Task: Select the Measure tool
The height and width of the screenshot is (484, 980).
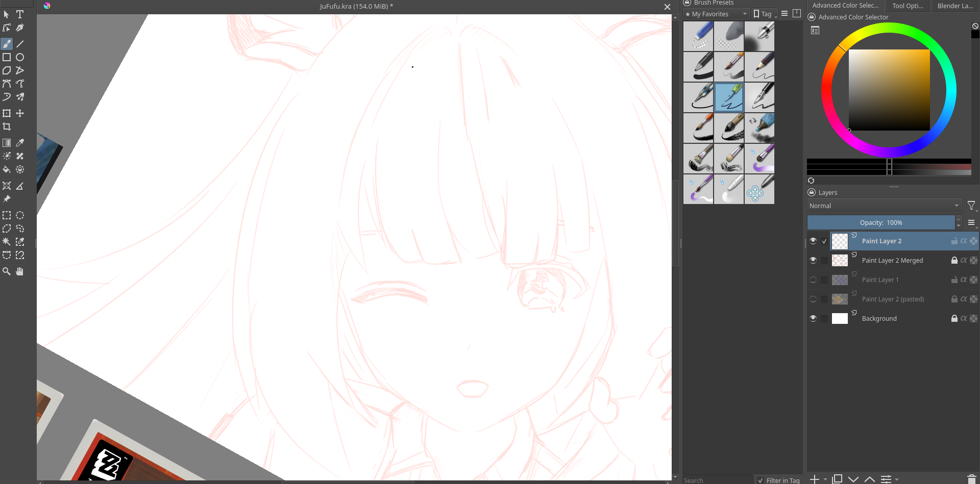Action: [x=20, y=186]
